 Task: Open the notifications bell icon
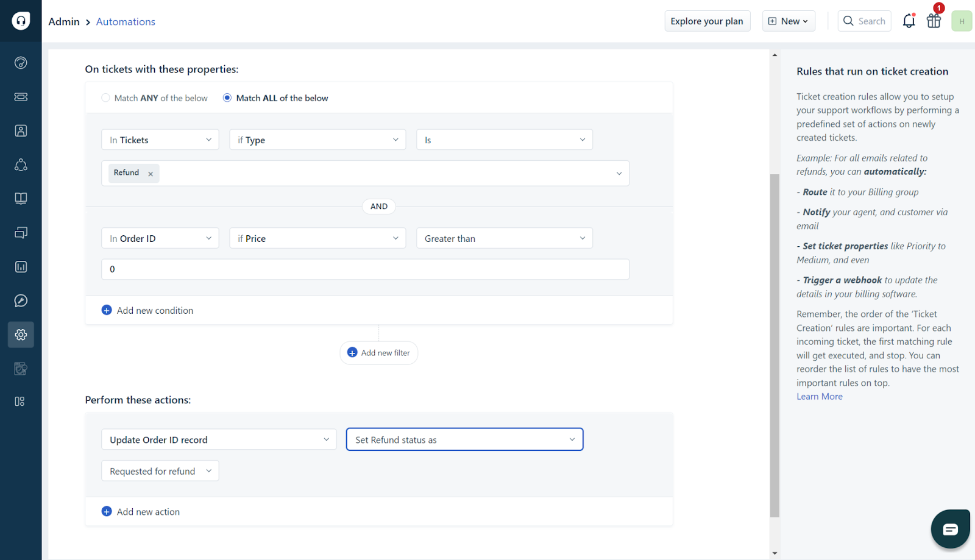(x=909, y=21)
